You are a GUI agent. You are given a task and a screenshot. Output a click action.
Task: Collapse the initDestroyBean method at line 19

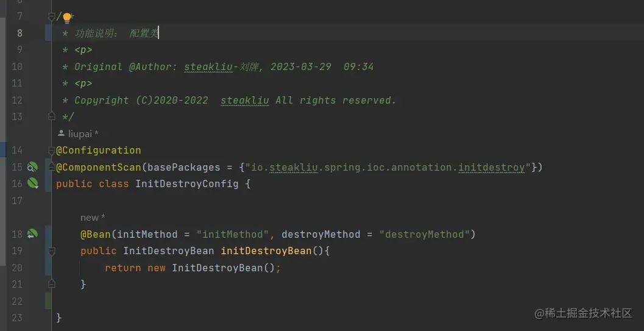tap(51, 251)
